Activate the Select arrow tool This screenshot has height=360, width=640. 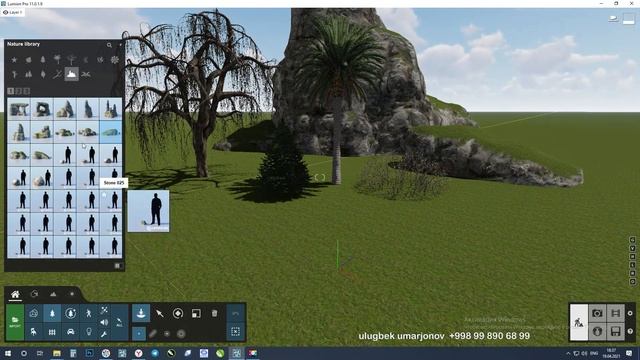coord(160,313)
